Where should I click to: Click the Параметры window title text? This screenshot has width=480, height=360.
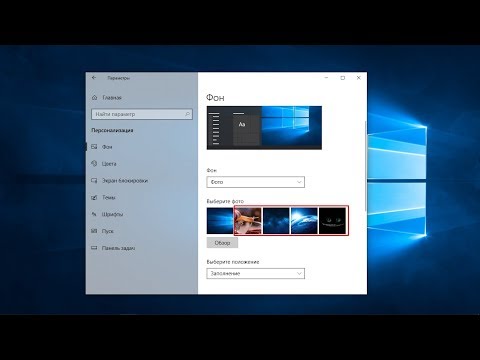(119, 78)
